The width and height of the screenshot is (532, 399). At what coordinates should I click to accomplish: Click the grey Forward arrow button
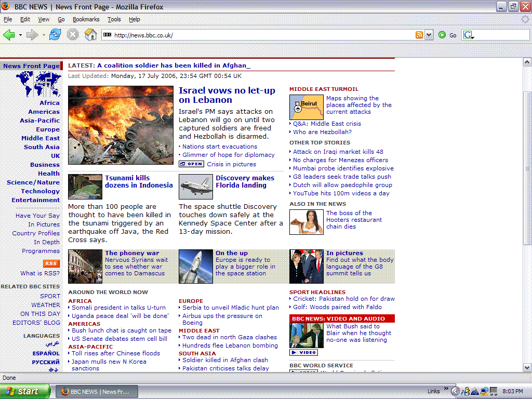click(x=32, y=35)
